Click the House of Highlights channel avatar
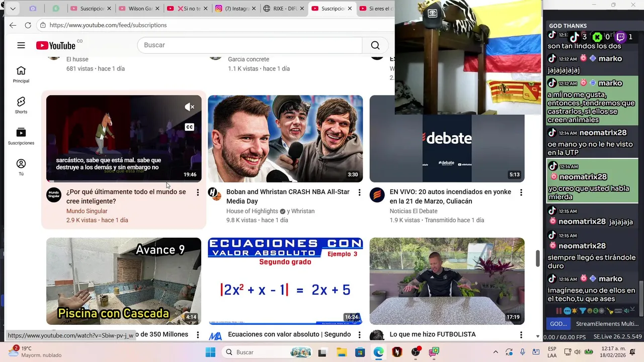644x362 pixels. coord(215,195)
